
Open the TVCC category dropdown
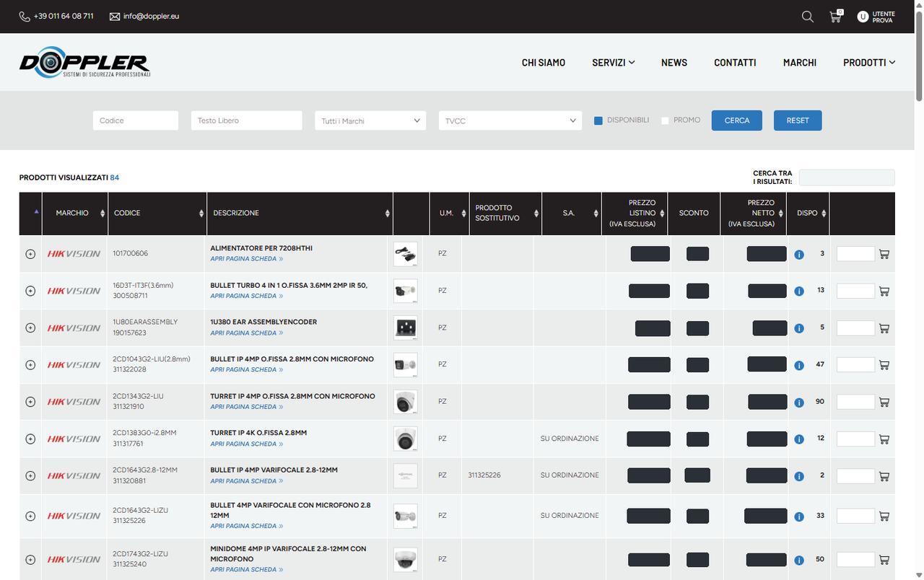[x=510, y=120]
